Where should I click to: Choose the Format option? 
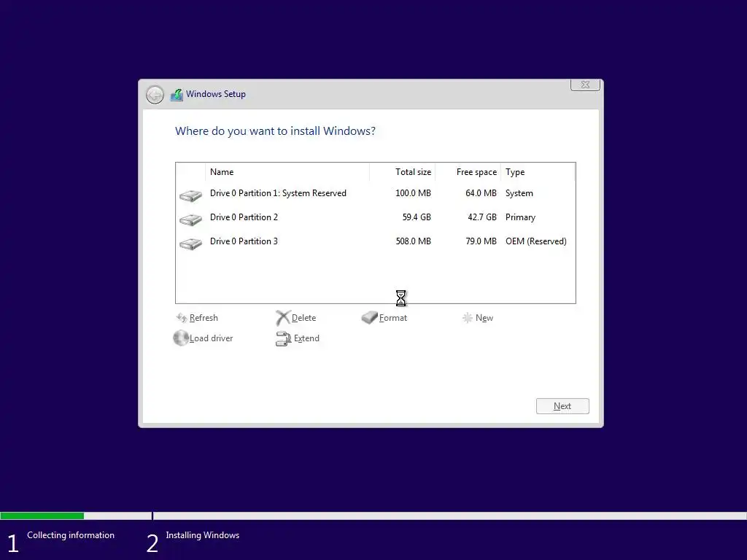393,318
